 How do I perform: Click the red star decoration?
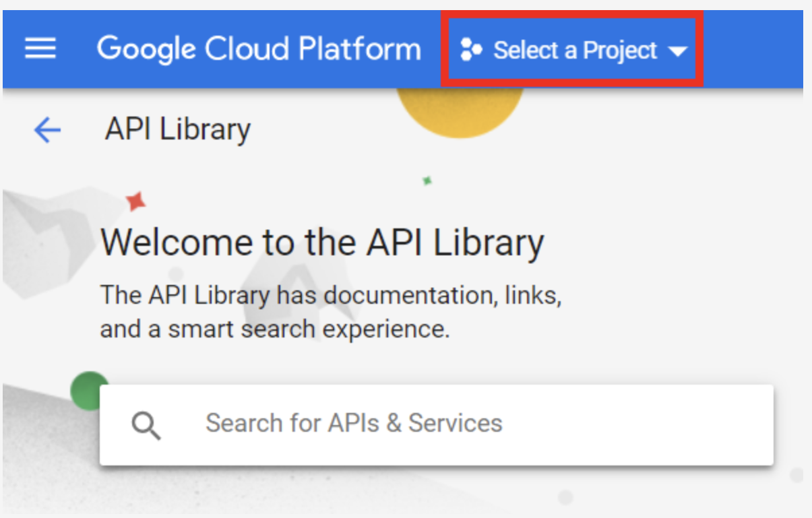coord(136,201)
